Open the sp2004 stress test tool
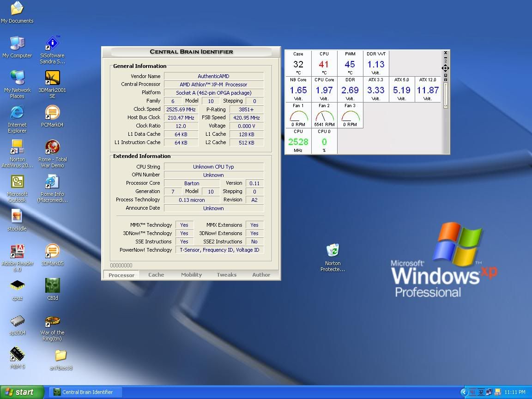Image resolution: width=532 pixels, height=399 pixels. [17, 323]
